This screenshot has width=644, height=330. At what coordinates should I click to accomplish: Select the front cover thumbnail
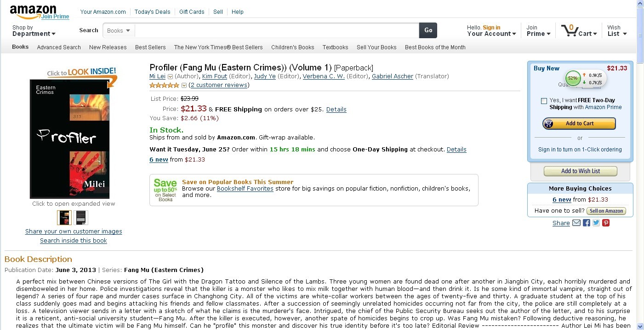[65, 218]
